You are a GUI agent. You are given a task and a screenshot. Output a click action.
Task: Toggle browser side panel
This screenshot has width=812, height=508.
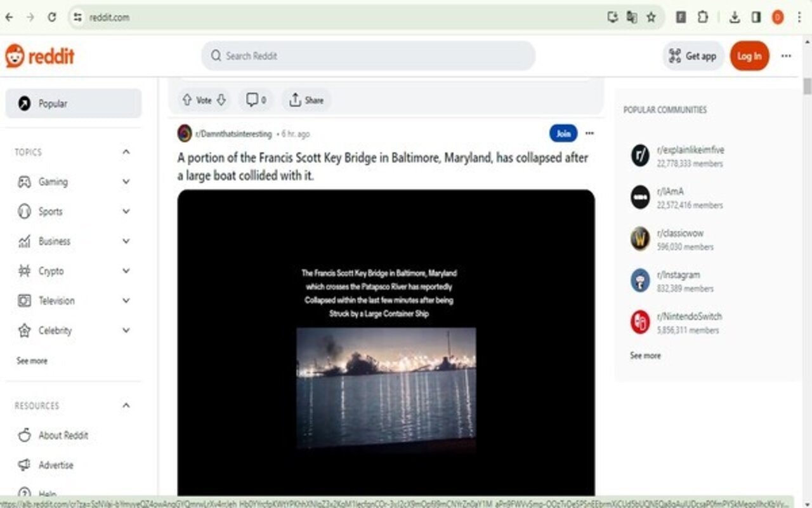click(756, 18)
